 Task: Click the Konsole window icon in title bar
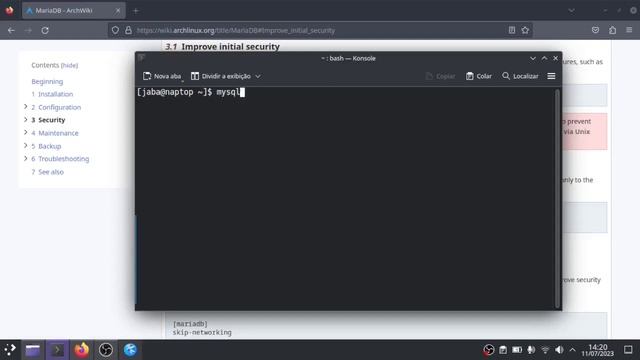tap(141, 58)
